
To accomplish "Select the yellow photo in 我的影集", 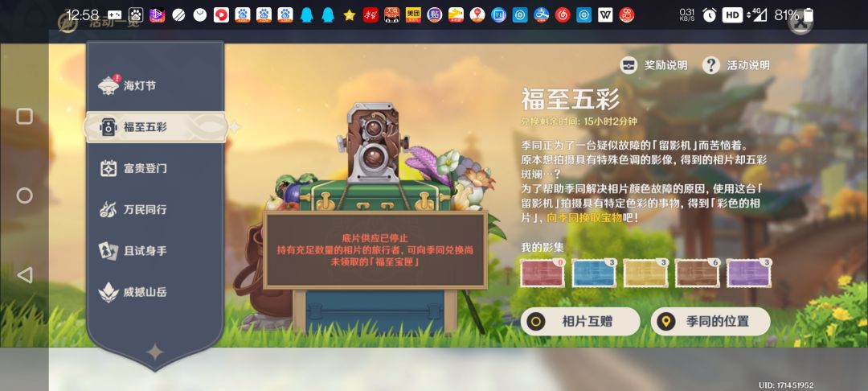I will click(x=645, y=273).
